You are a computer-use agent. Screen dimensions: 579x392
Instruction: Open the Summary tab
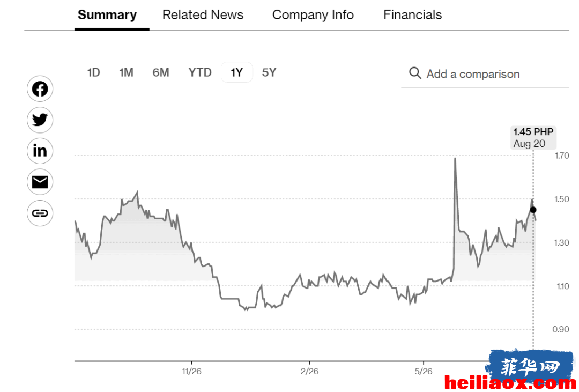point(107,15)
